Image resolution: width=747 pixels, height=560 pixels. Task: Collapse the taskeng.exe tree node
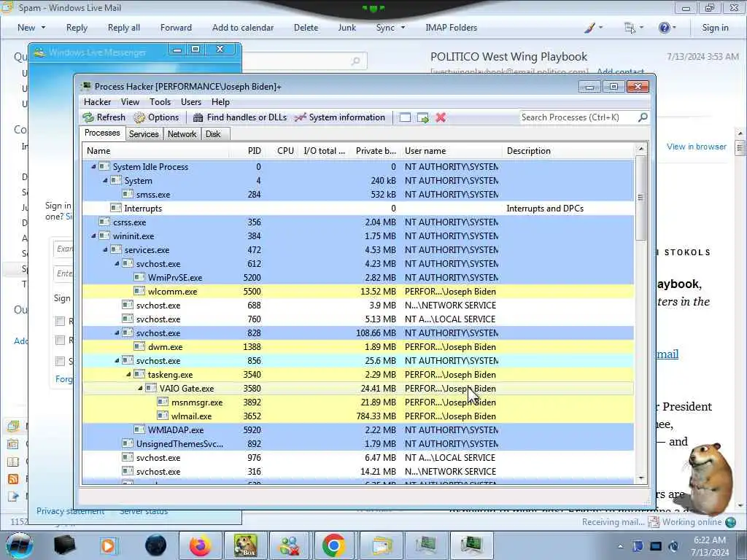128,374
